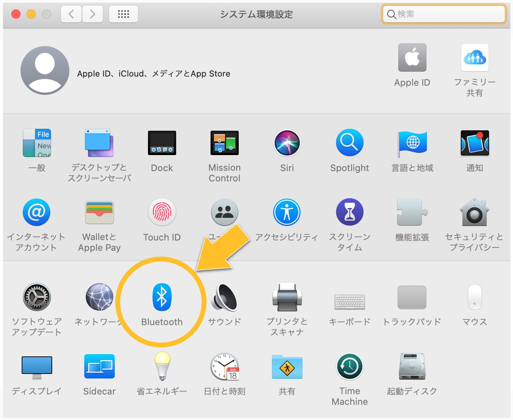Open スクリーンタイム (Screen Time) pane
The width and height of the screenshot is (513, 420).
pyautogui.click(x=350, y=212)
